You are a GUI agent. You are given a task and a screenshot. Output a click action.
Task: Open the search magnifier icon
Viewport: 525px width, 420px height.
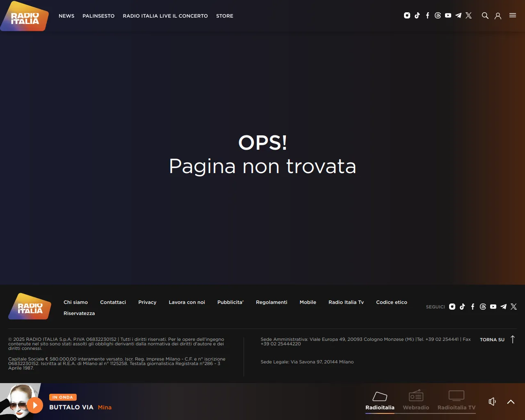pyautogui.click(x=485, y=16)
